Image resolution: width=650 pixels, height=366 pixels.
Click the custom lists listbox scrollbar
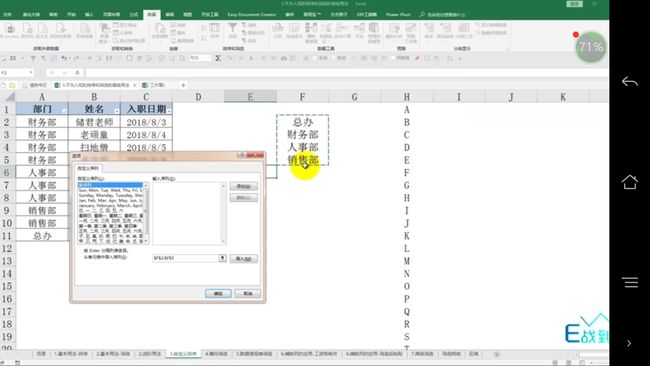tap(146, 213)
